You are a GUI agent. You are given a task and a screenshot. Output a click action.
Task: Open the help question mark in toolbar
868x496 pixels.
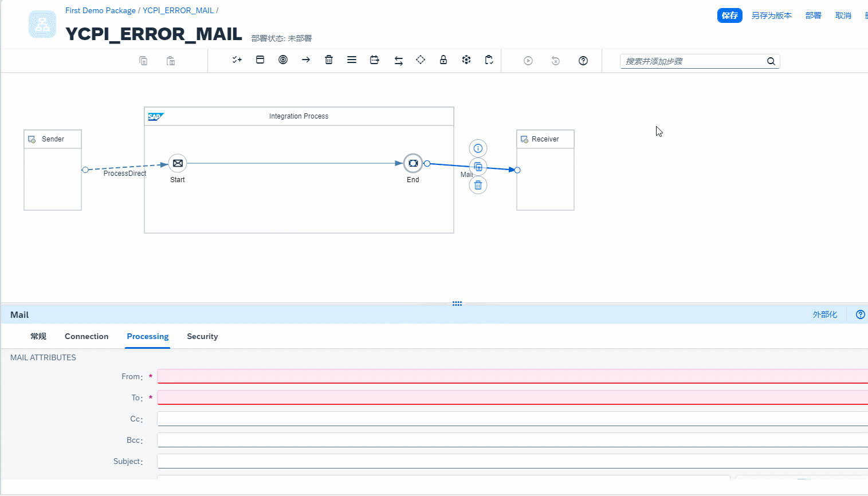[583, 61]
